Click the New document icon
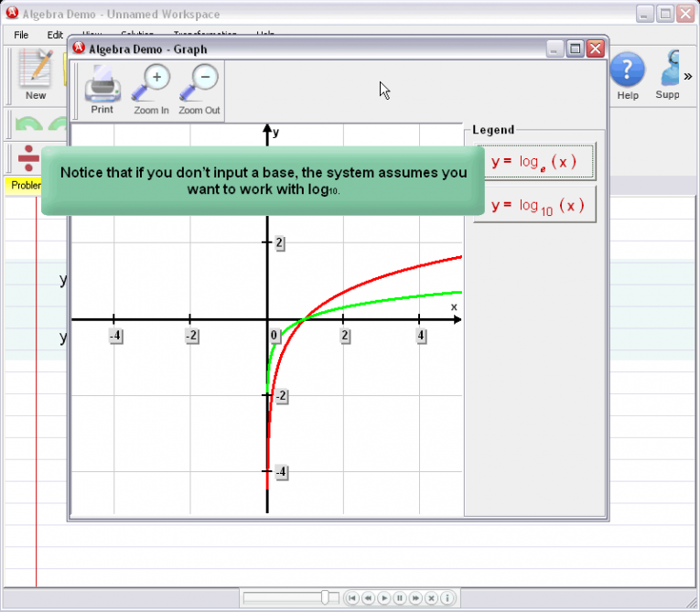This screenshot has height=612, width=700. (x=36, y=74)
